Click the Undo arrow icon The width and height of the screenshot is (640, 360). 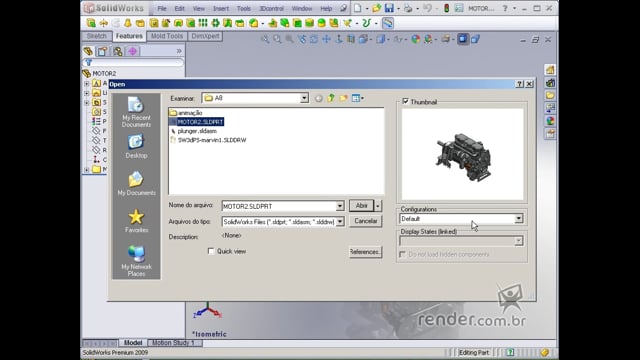click(427, 8)
